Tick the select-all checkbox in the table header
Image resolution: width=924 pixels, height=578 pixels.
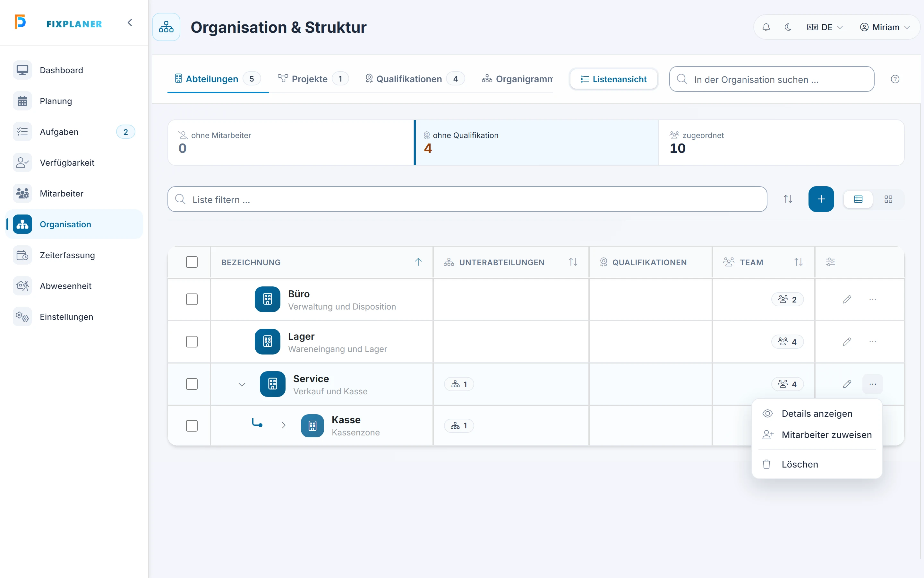point(192,262)
